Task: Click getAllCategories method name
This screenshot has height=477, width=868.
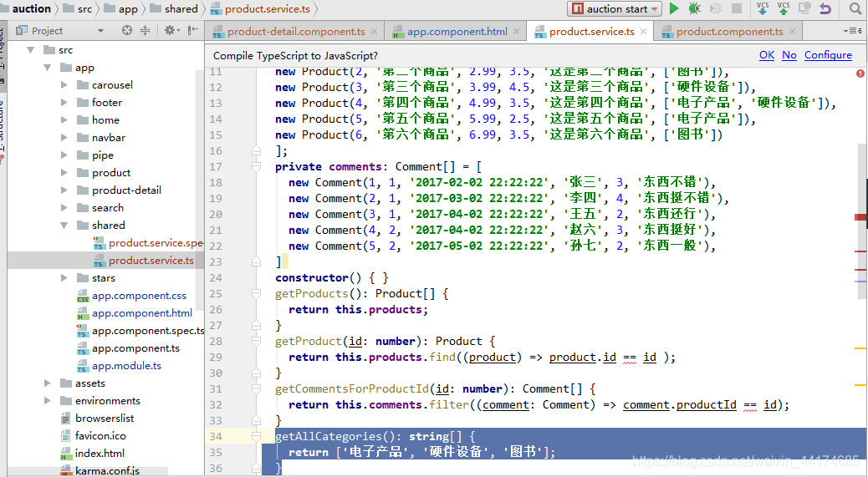Action: click(x=329, y=437)
